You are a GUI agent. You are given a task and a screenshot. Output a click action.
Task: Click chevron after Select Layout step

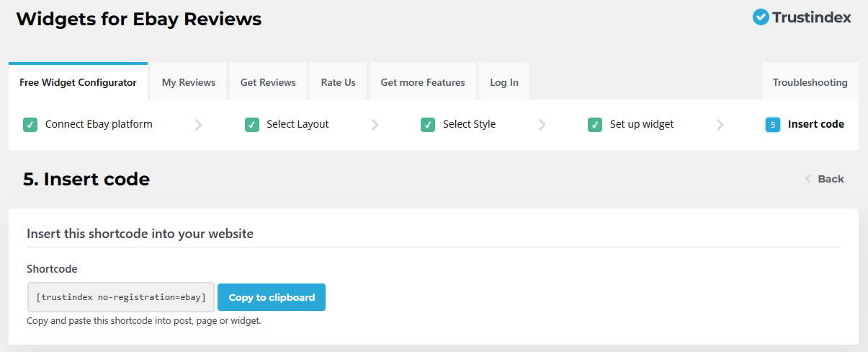375,125
